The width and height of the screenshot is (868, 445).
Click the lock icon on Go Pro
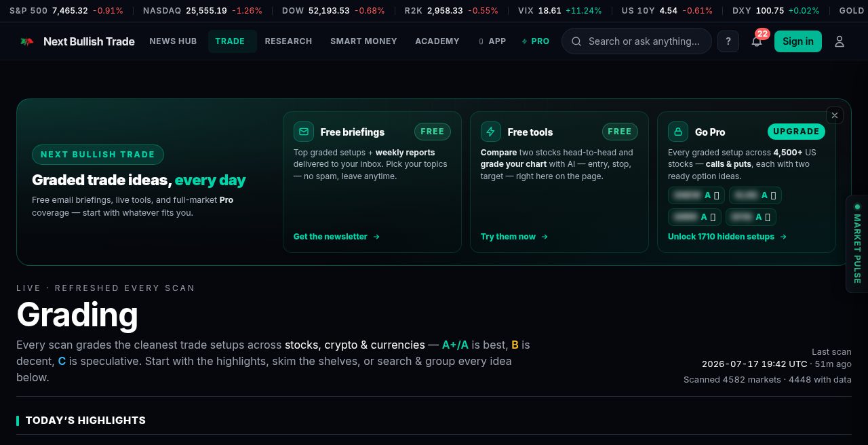pyautogui.click(x=678, y=132)
